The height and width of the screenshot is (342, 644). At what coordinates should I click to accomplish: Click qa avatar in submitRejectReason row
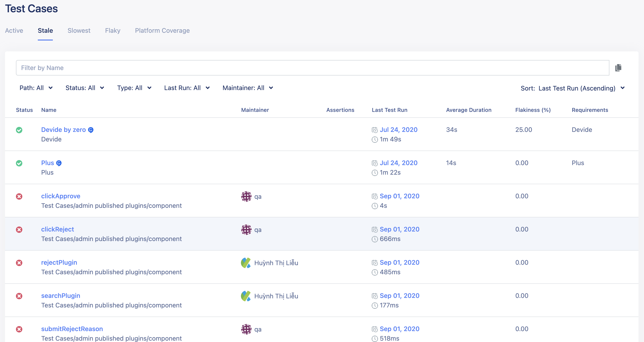coord(246,329)
